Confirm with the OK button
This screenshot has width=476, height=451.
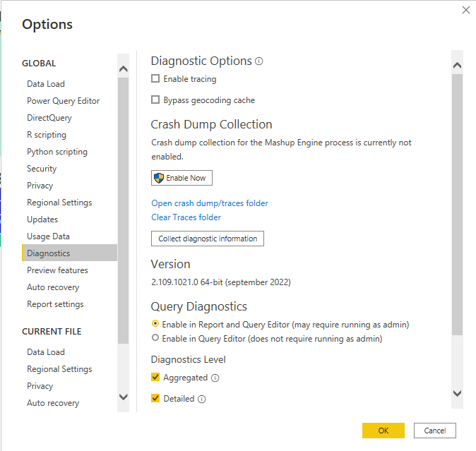pyautogui.click(x=383, y=431)
